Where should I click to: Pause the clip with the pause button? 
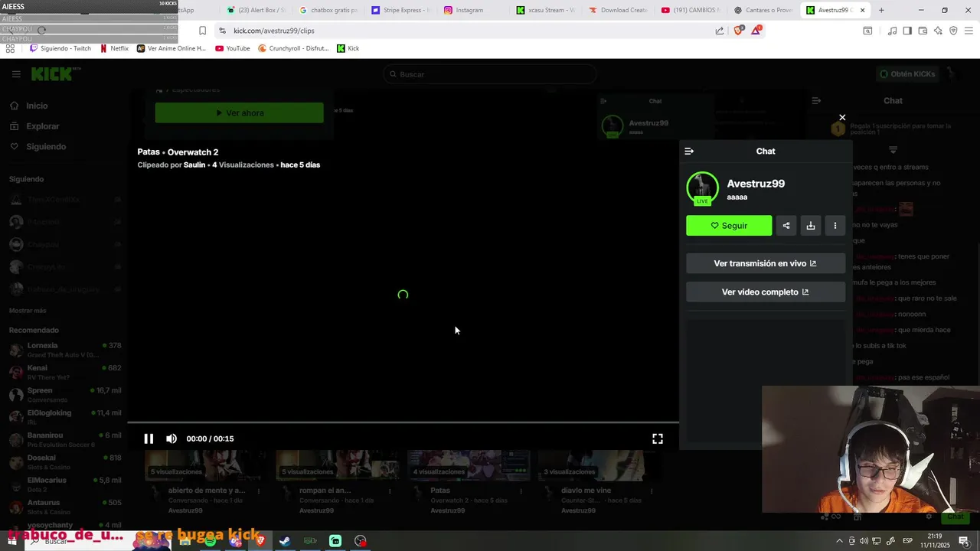click(x=149, y=439)
